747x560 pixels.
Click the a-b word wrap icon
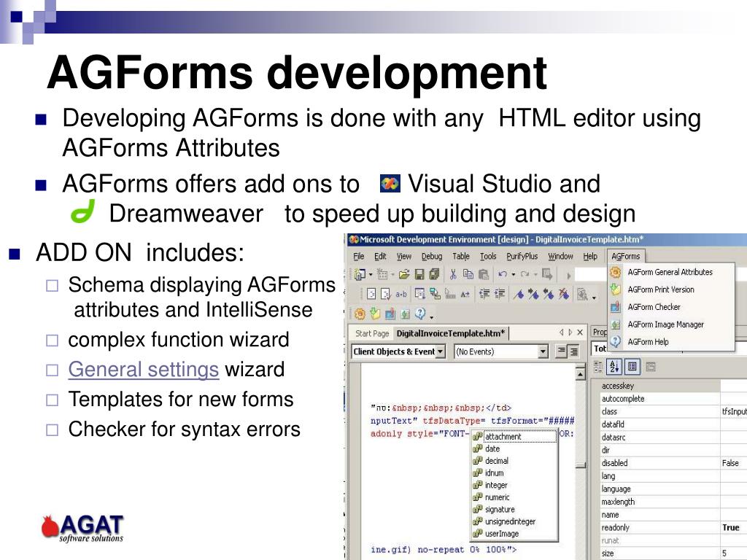pyautogui.click(x=401, y=295)
